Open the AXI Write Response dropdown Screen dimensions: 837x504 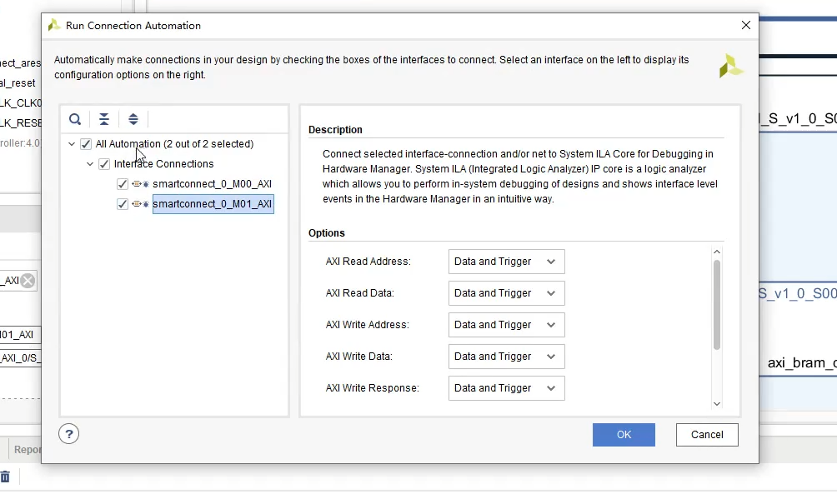point(506,388)
